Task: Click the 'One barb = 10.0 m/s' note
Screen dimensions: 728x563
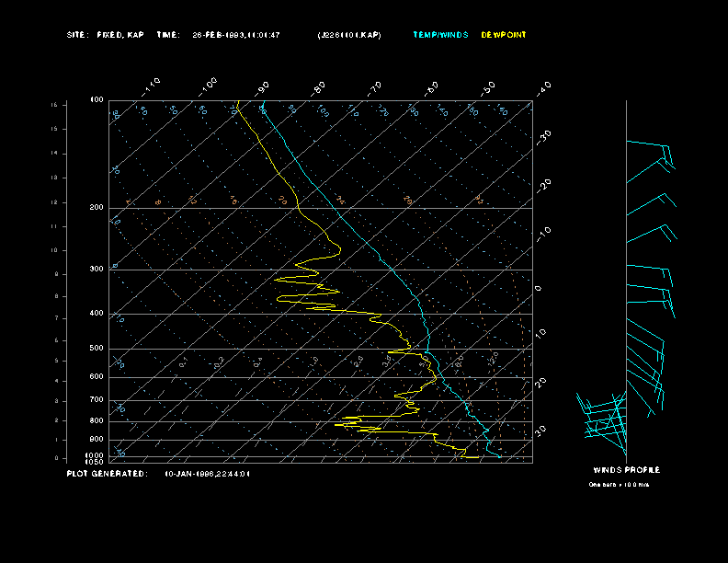Action: coord(619,485)
